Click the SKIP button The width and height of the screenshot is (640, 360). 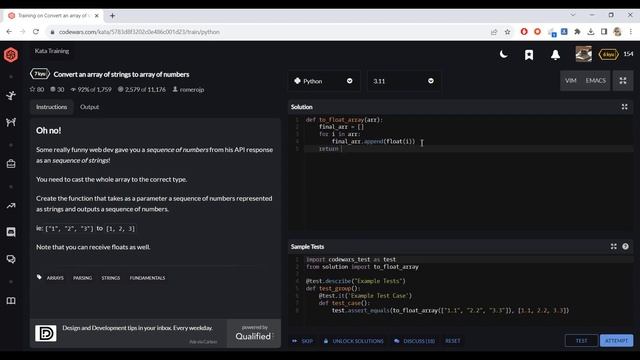tap(303, 341)
